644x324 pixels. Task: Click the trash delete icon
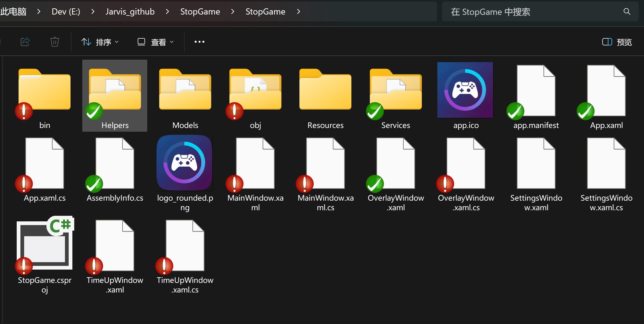click(55, 42)
